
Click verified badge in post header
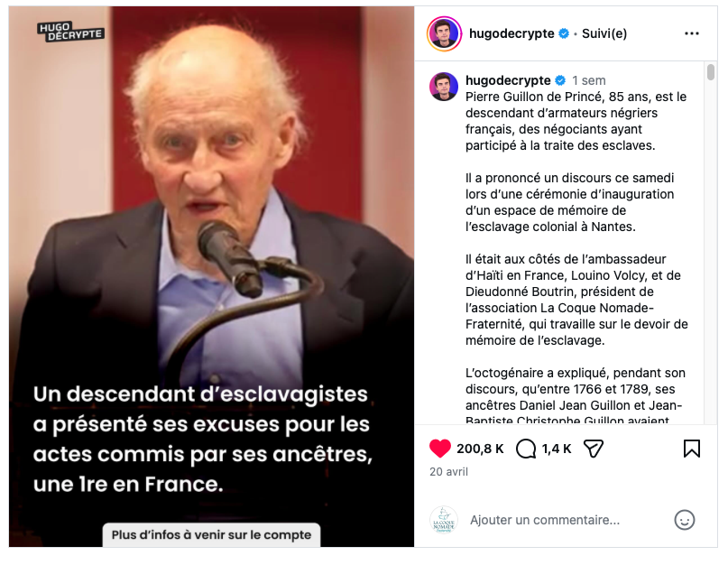(x=564, y=33)
